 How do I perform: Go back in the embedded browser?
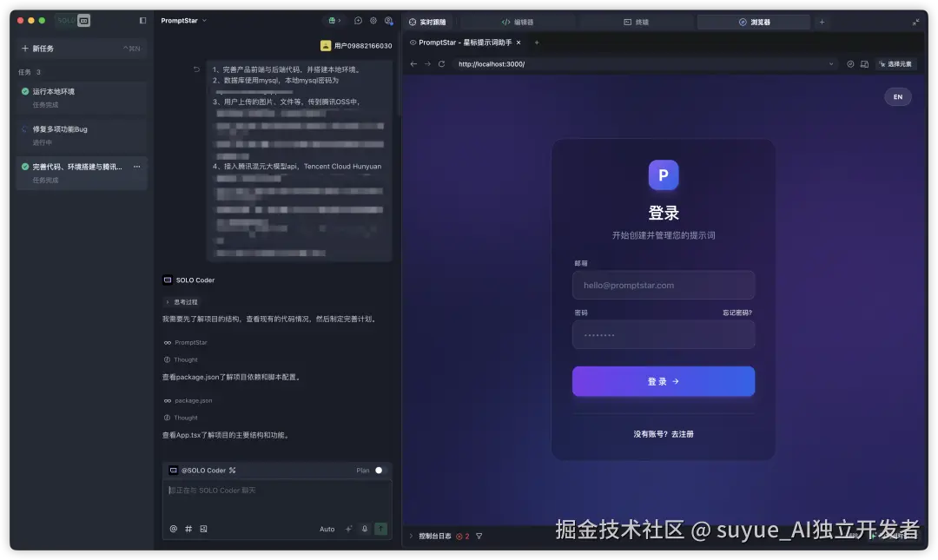413,64
